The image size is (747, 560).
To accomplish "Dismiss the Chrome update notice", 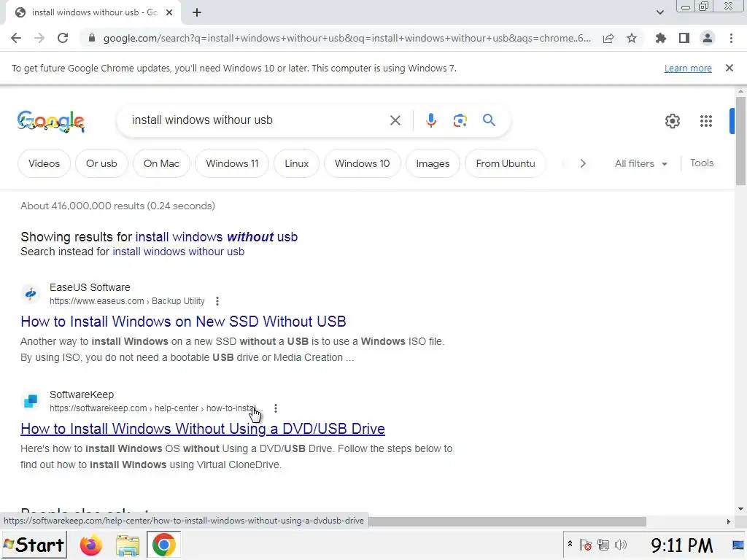I will tap(729, 68).
